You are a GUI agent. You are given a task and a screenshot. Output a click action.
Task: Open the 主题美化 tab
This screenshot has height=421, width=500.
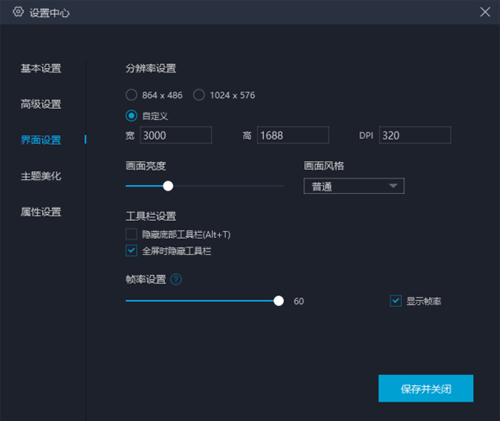click(x=41, y=176)
